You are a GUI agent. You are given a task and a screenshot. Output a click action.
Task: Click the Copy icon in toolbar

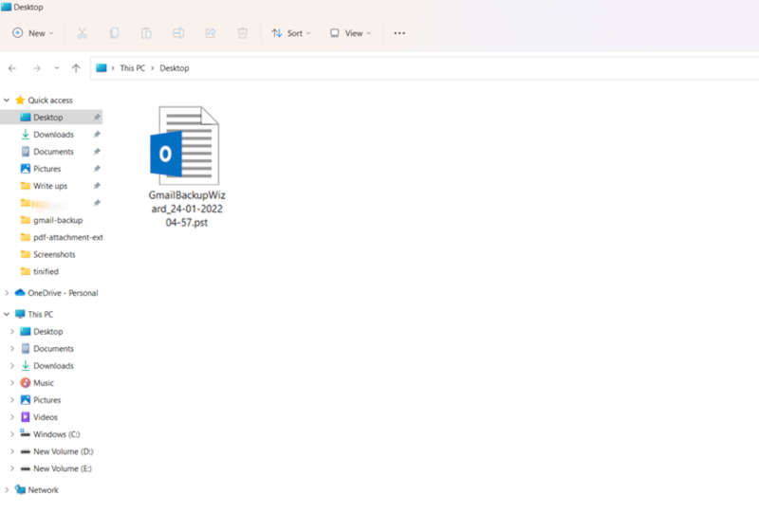(x=114, y=33)
